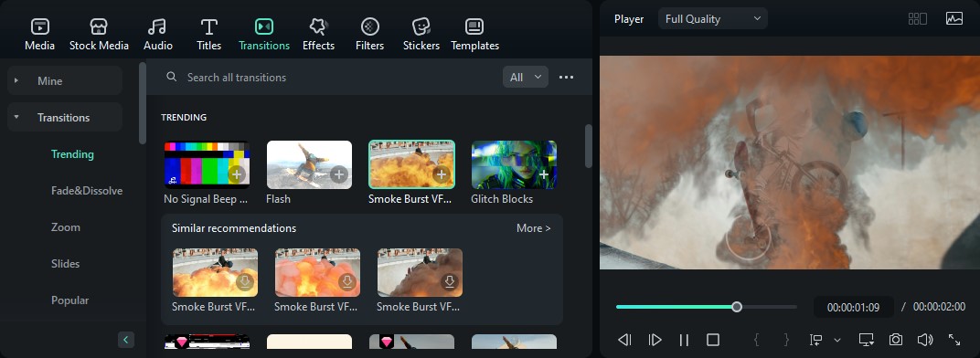
Task: Switch to the Audio tab
Action: pos(157,35)
